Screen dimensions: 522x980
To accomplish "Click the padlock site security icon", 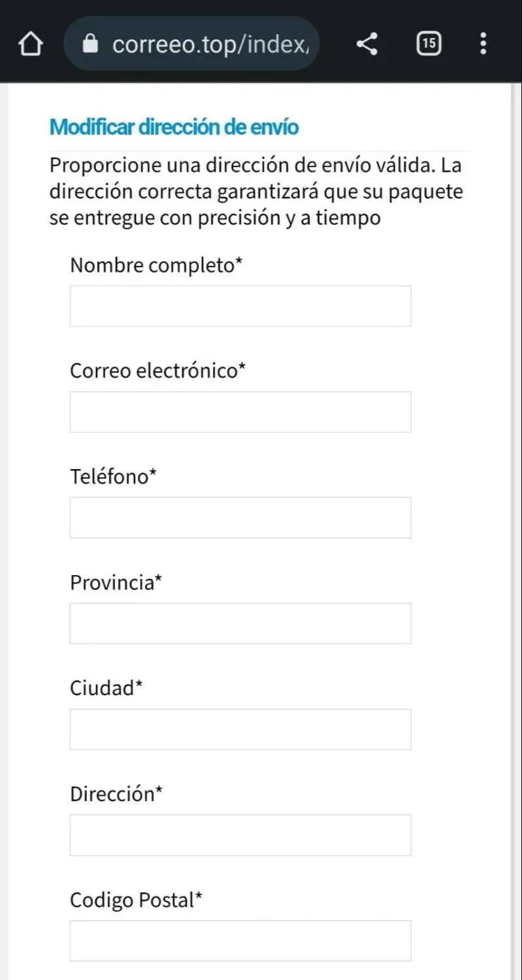I will click(x=91, y=44).
